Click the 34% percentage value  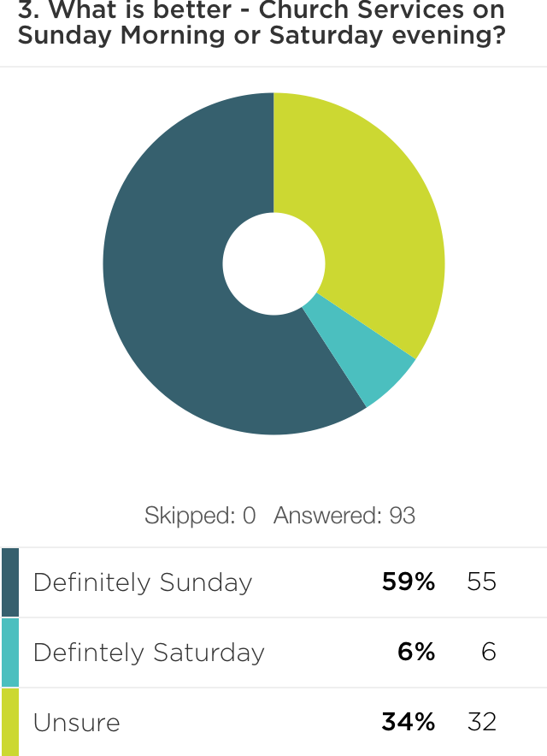409,724
